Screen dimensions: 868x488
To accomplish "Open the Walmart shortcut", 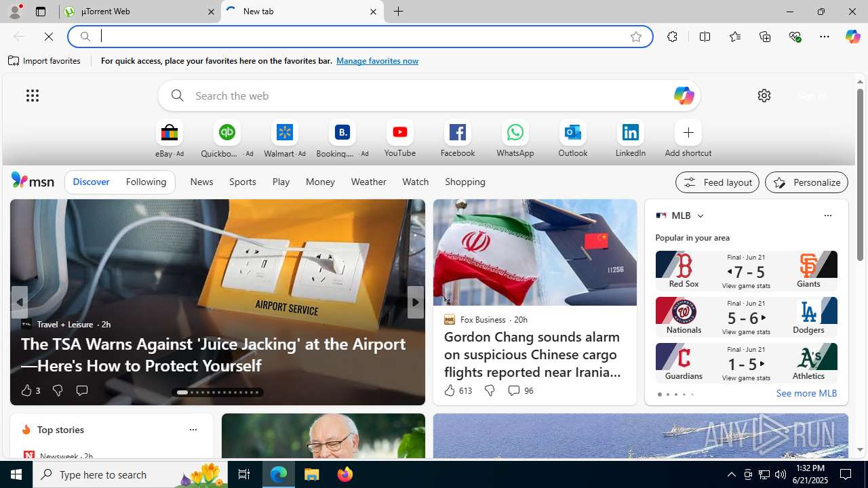I will pos(285,139).
